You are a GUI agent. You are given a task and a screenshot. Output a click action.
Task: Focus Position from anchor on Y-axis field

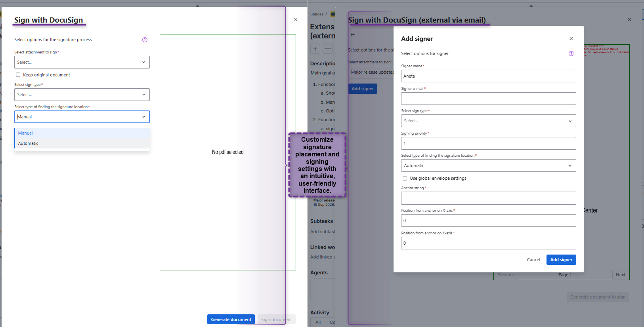click(488, 243)
